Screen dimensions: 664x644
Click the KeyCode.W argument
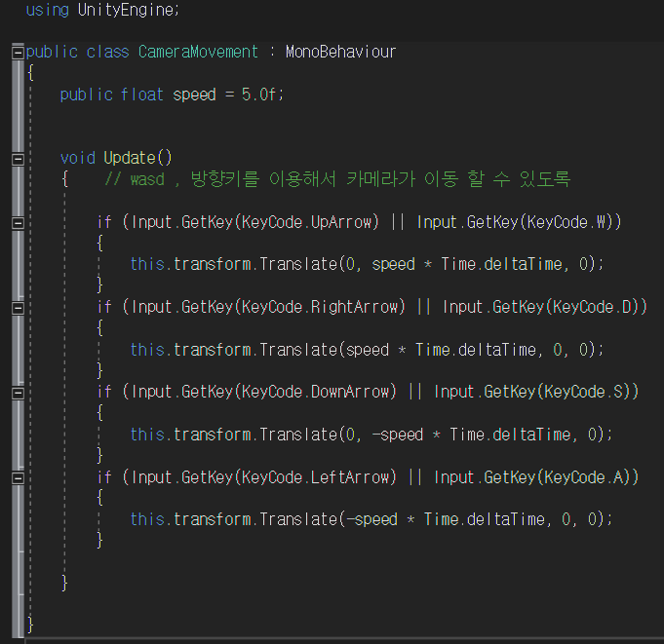(x=568, y=222)
